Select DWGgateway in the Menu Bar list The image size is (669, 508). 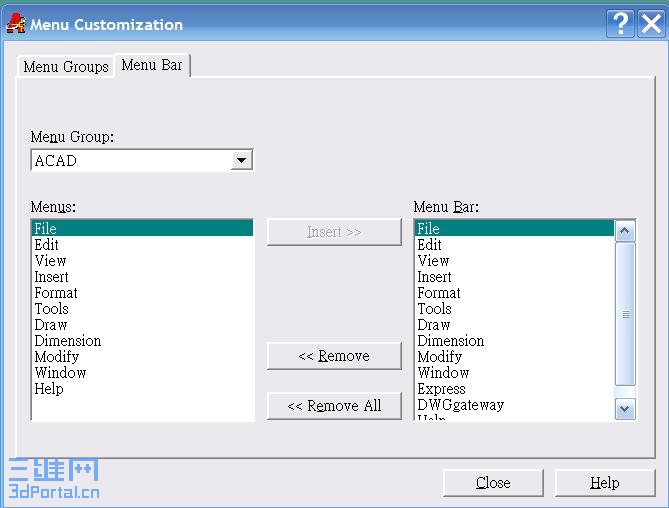point(515,405)
